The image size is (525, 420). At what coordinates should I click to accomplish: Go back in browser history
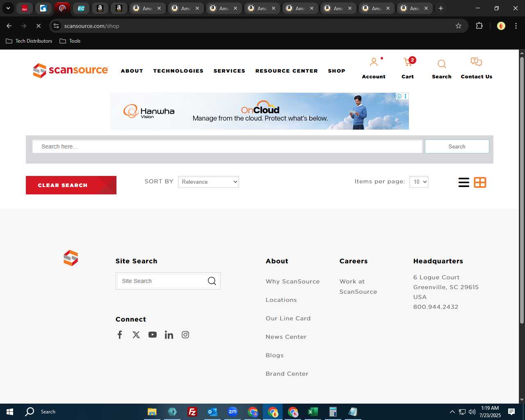[9, 26]
